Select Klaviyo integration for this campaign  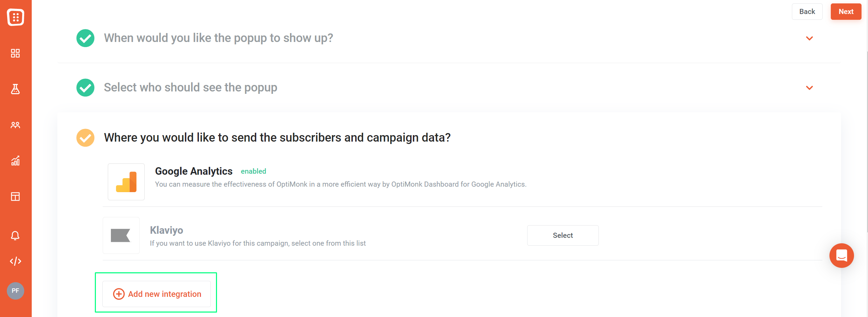pos(563,235)
